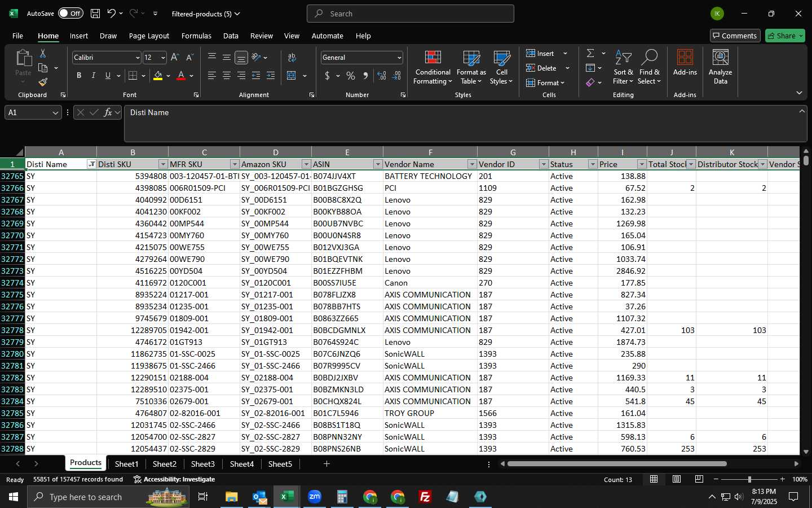
Task: Apply the red Font Color swatch
Action: coord(181,76)
